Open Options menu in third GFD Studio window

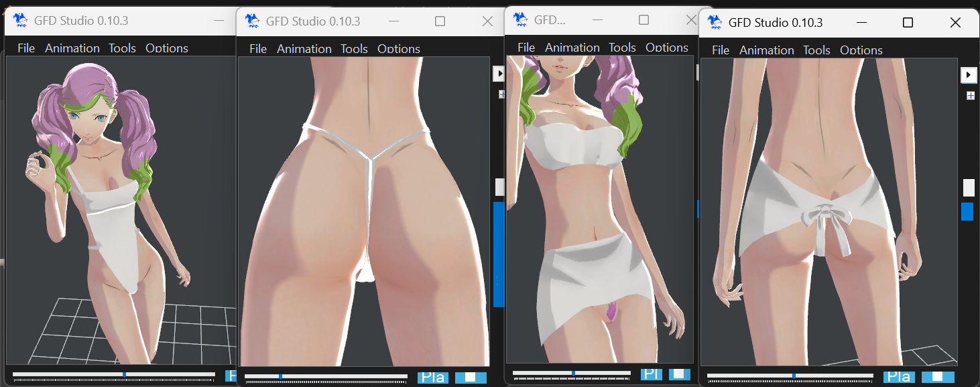coord(667,48)
